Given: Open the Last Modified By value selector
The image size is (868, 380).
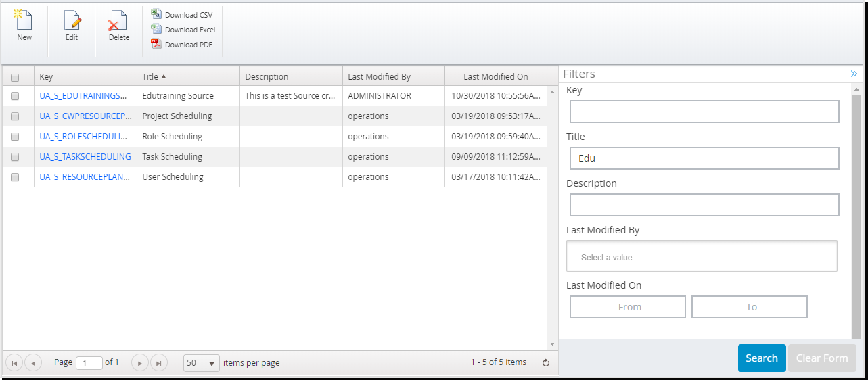Looking at the screenshot, I should click(x=702, y=257).
